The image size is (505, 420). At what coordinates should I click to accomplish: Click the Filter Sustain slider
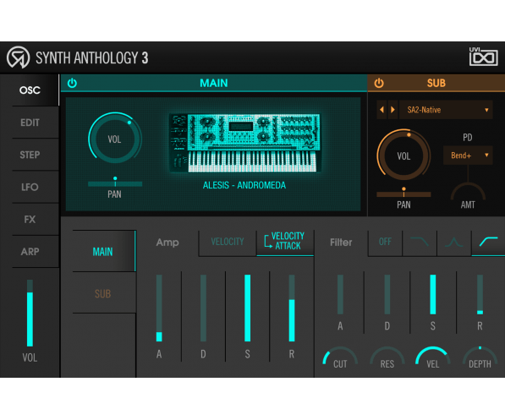click(433, 294)
